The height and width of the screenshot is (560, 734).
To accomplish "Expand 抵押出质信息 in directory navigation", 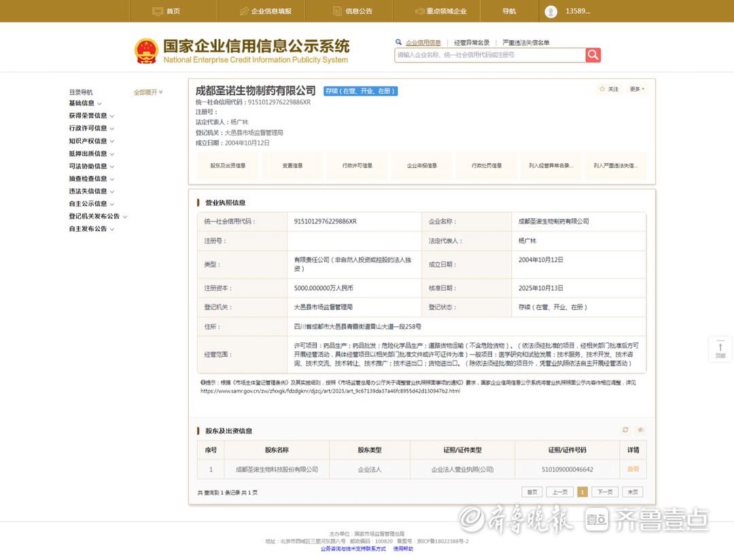I will point(91,154).
